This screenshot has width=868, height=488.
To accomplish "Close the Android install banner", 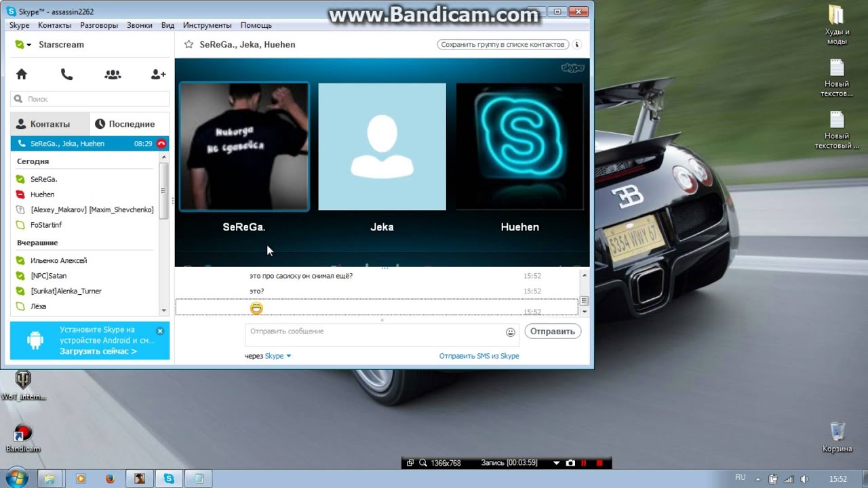I will tap(160, 331).
